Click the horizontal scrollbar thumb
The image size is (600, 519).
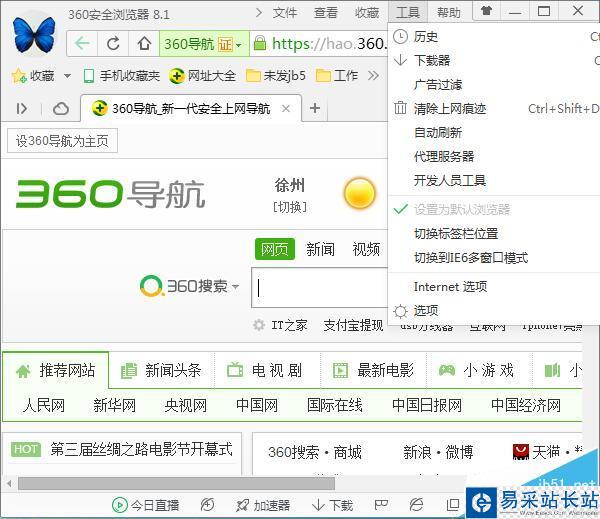(x=176, y=483)
